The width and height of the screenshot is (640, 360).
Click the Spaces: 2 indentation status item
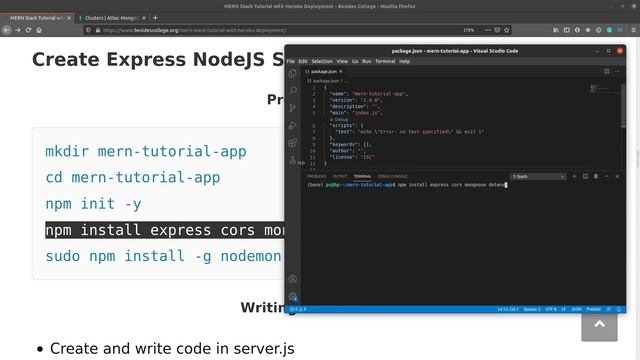[x=532, y=309]
